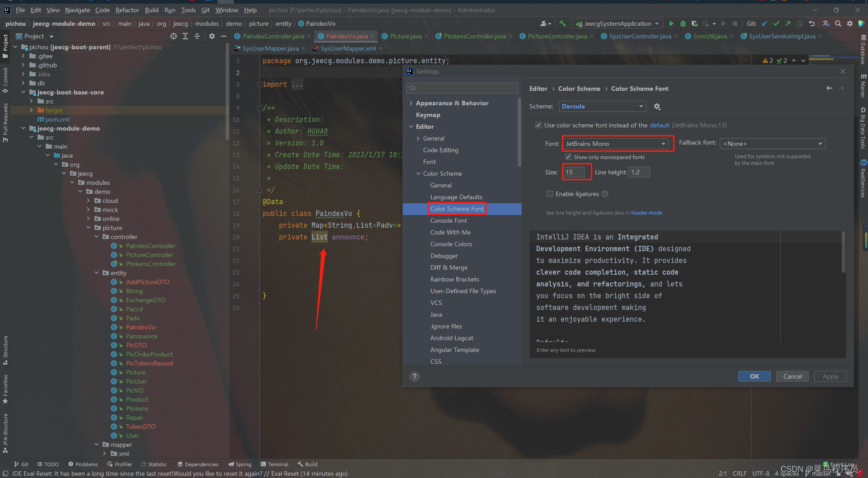Rollback changes with undo arrow icon
Image resolution: width=868 pixels, height=478 pixels.
pyautogui.click(x=811, y=23)
